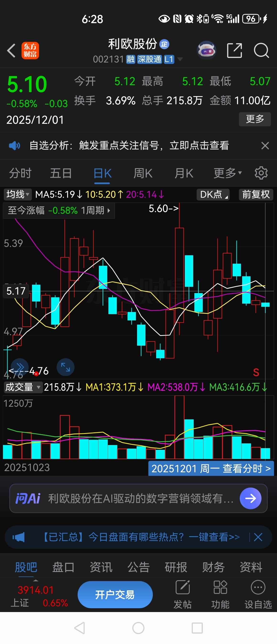Open the robot AI assistant avatar
This screenshot has height=644, width=277.
coord(206,51)
